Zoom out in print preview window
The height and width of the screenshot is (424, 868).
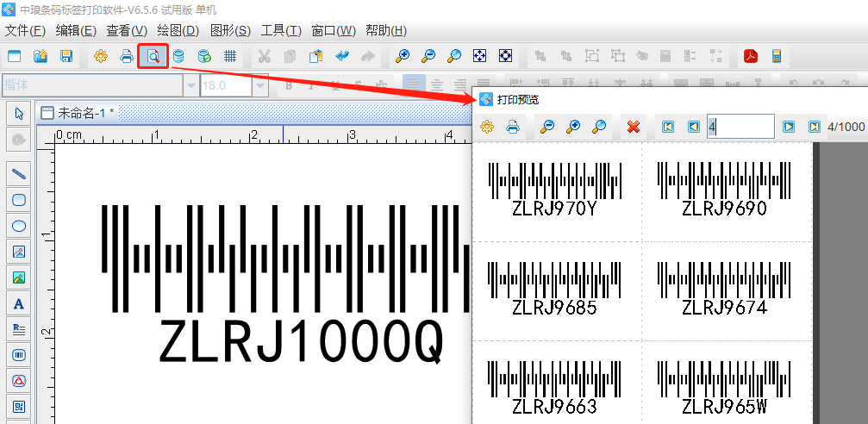pos(547,127)
